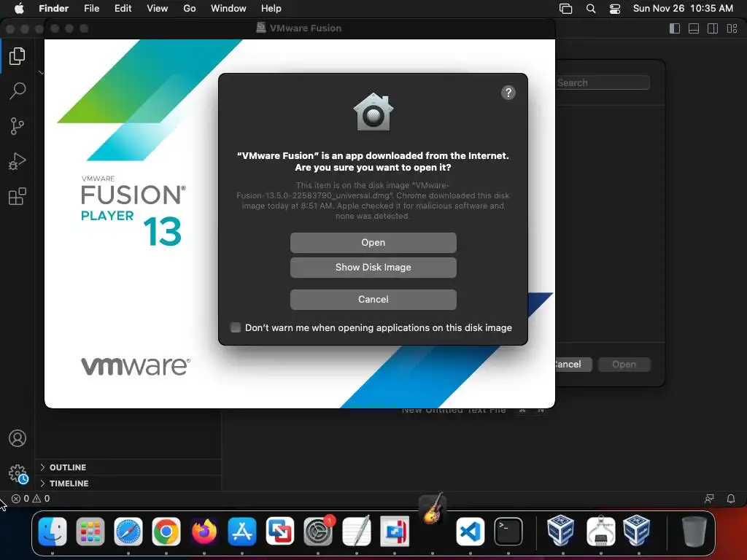Open the View menu
The width and height of the screenshot is (747, 560).
[158, 8]
